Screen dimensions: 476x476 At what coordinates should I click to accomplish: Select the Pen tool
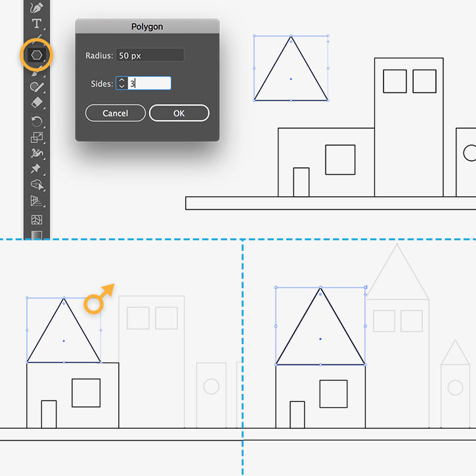click(x=36, y=7)
